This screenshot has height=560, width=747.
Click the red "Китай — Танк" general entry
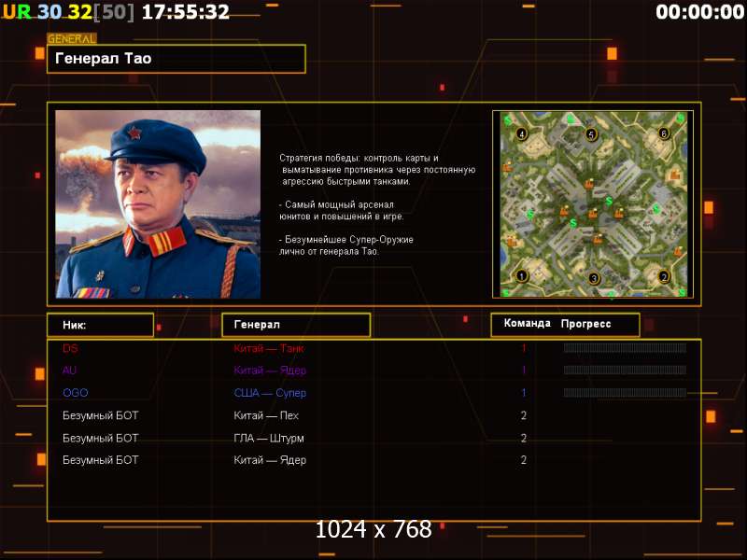(x=269, y=348)
